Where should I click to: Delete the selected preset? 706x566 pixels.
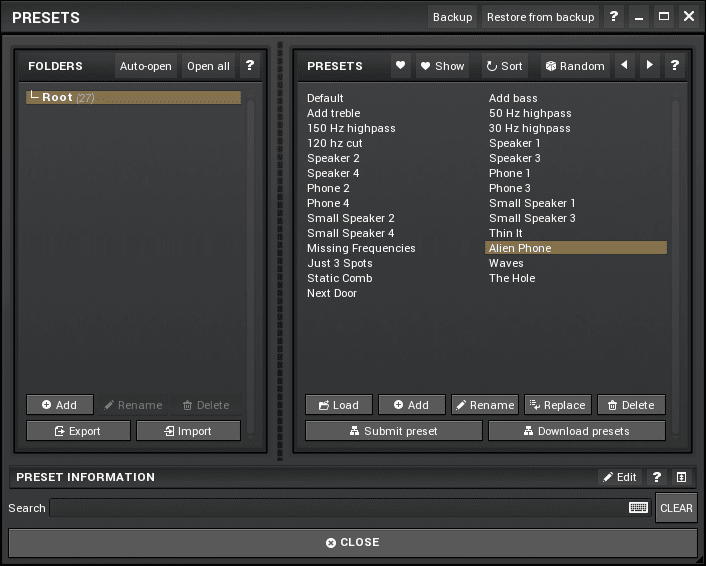click(x=631, y=405)
